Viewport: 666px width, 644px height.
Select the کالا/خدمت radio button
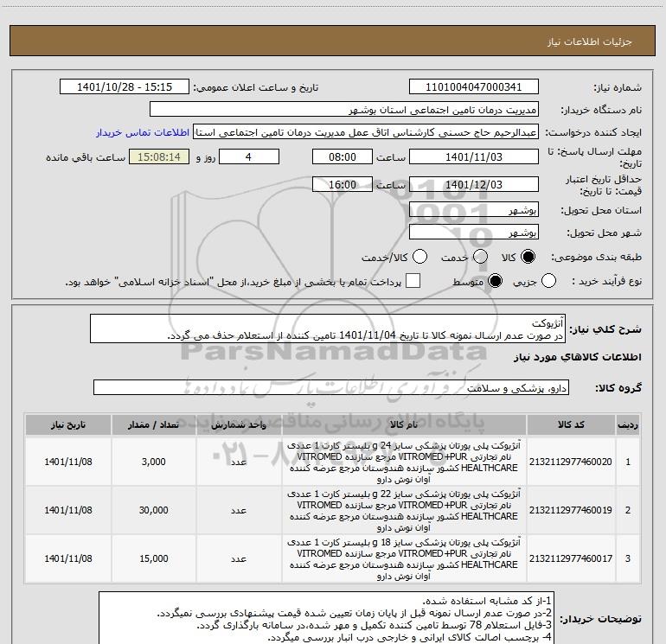[420, 257]
